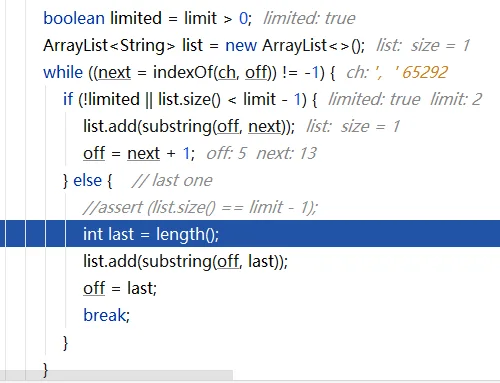
Task: Click the '// last one' comment
Action: click(x=172, y=180)
